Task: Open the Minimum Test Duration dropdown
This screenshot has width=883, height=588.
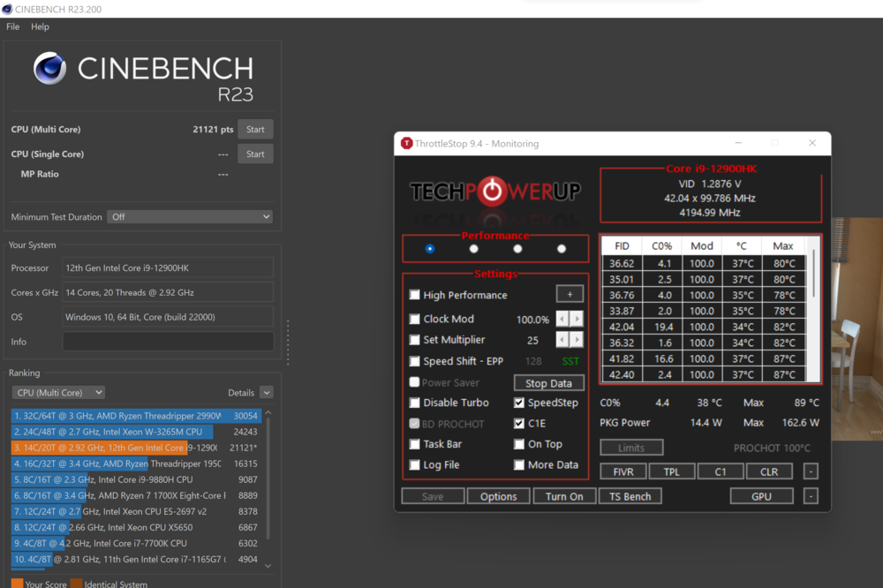Action: point(189,216)
